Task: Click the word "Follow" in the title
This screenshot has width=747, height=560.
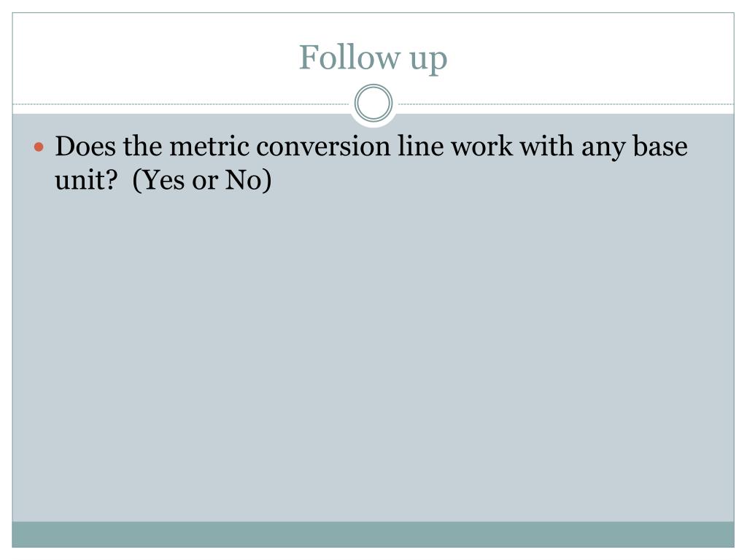Action: 349,57
